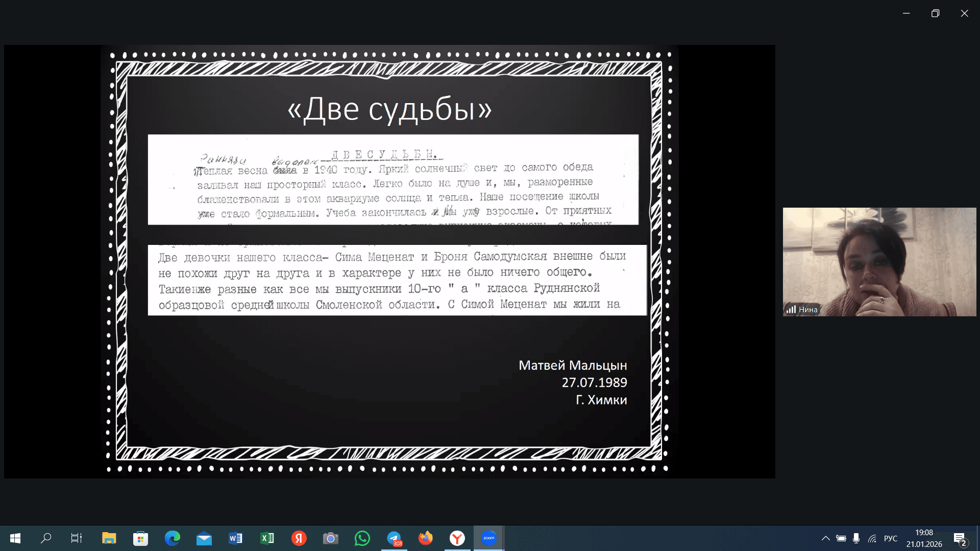The height and width of the screenshot is (551, 980).
Task: Minimize the Zoom window
Action: (x=906, y=13)
